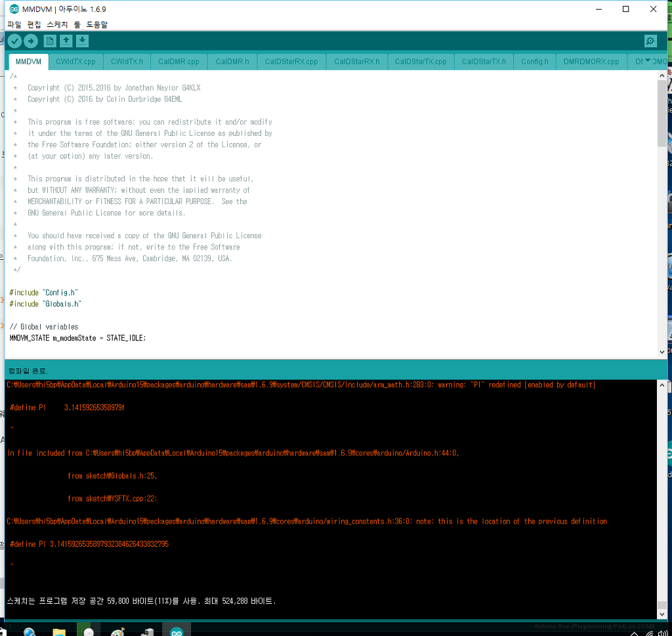Open File Explorer from the taskbar
This screenshot has width=672, height=636.
click(59, 629)
